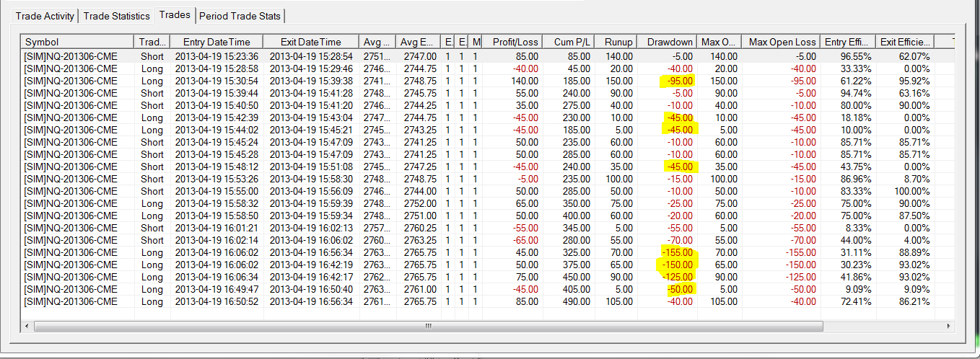Click the Drawdown column header
This screenshot has width=980, height=359.
tap(667, 42)
